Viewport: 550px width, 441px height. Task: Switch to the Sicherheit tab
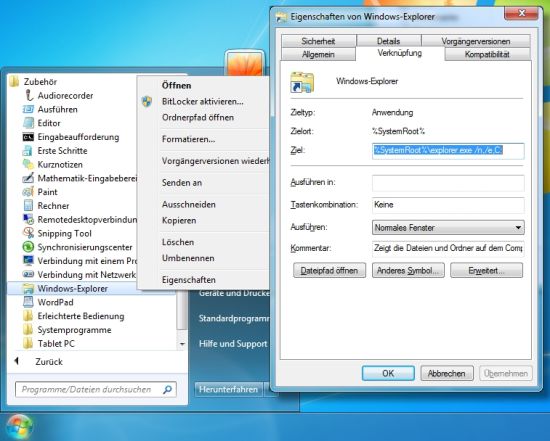[x=318, y=41]
